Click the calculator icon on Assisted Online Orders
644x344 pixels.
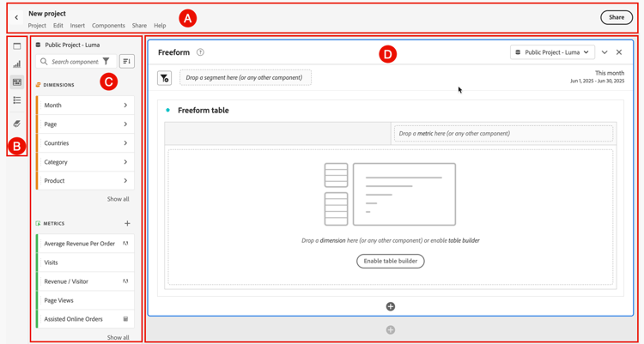pyautogui.click(x=125, y=319)
